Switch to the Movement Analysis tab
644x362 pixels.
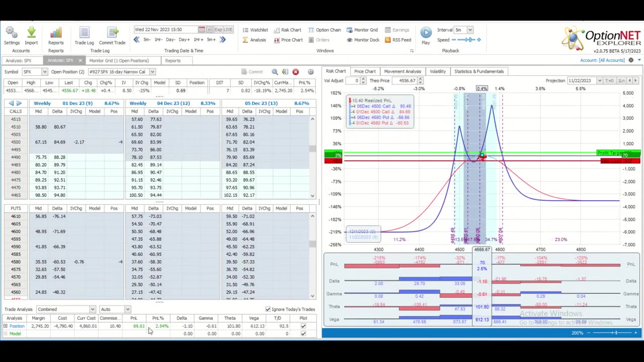(x=403, y=71)
